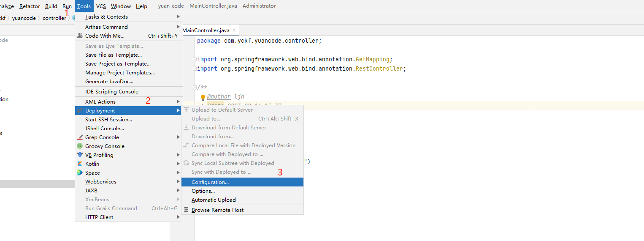This screenshot has height=241, width=644.
Task: Click the download arrow icon beside Download from Default Server
Action: click(x=186, y=128)
